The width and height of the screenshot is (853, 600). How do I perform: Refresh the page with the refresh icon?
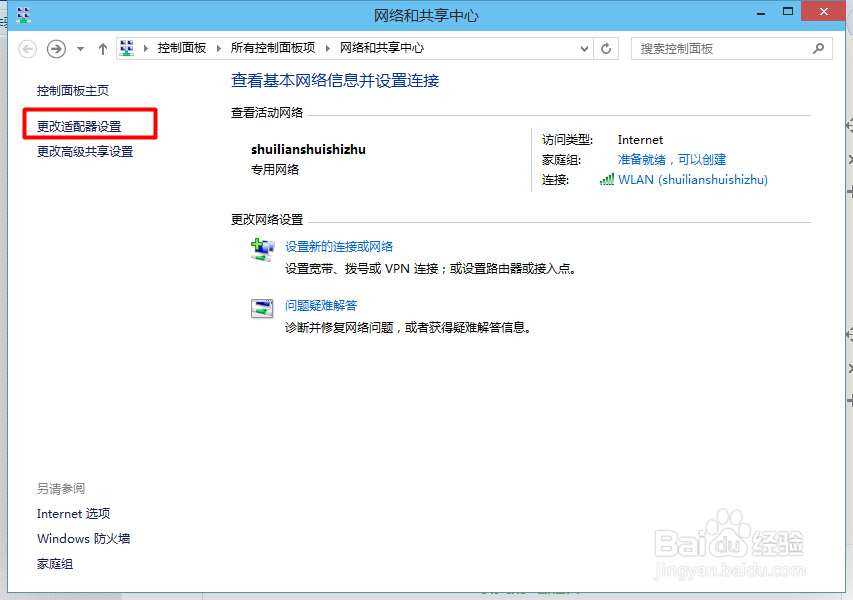(606, 47)
